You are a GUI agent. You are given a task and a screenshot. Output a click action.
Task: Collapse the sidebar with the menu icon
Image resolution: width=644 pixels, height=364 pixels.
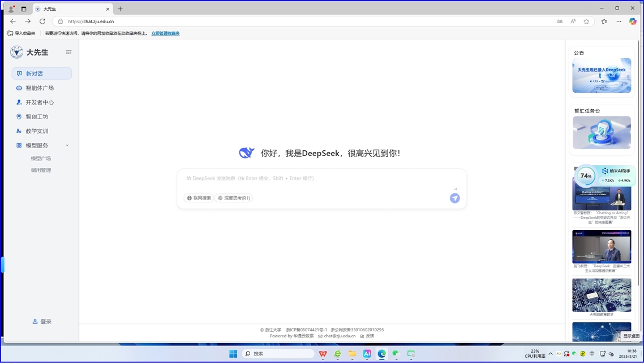point(68,53)
